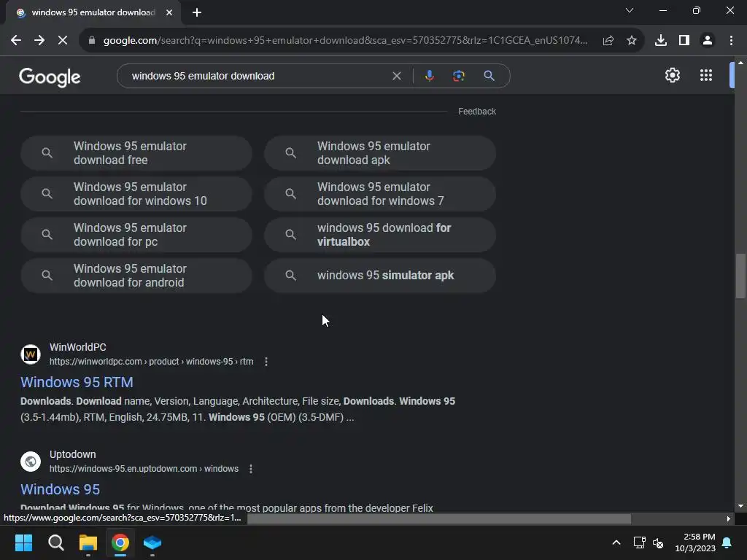Share this page from address bar
747x560 pixels.
coord(608,41)
